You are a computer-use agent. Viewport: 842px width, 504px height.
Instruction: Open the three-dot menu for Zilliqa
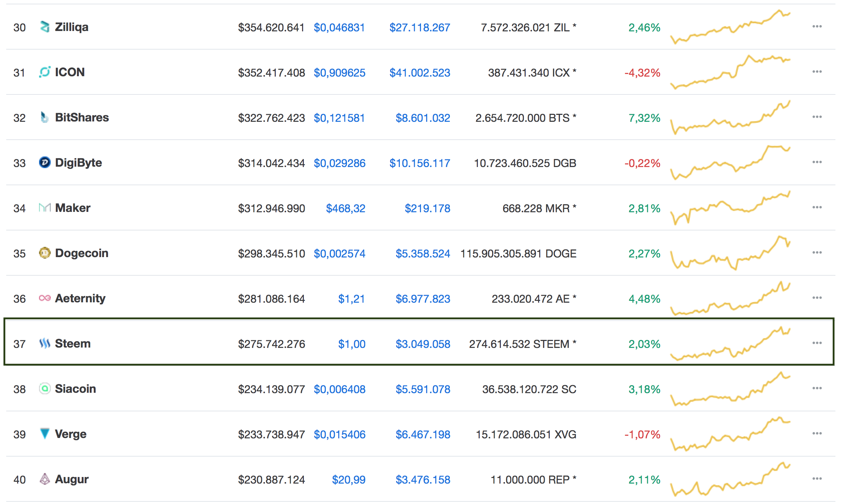[x=817, y=27]
